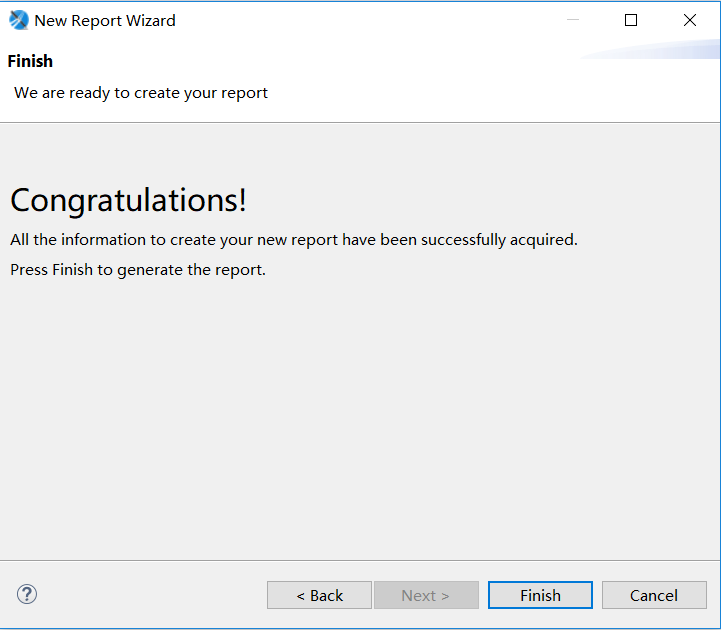Close the New Report Wizard window

690,20
